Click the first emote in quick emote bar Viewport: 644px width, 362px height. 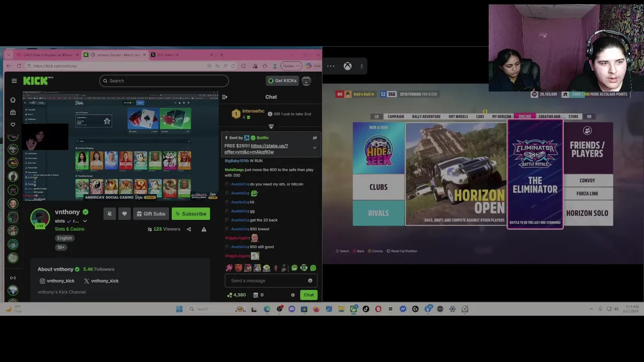point(229,268)
